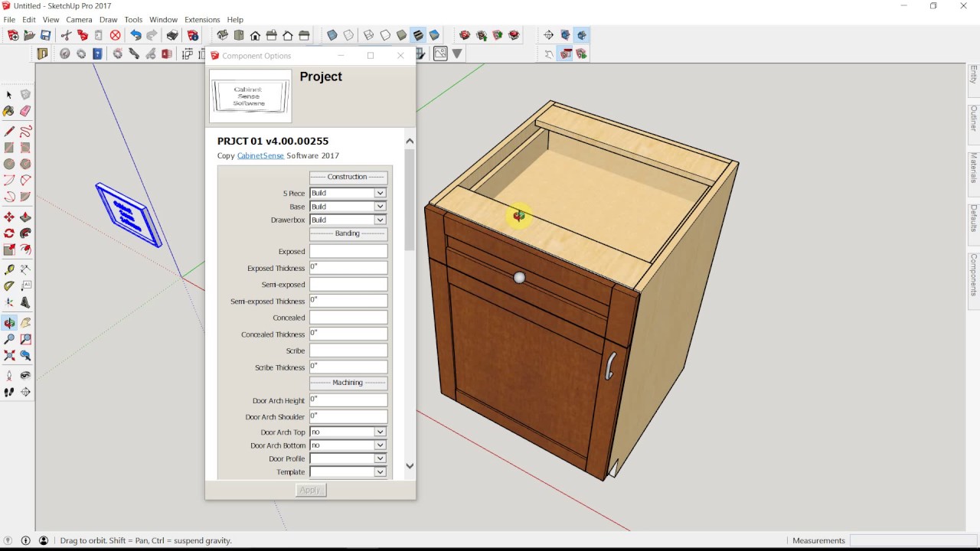Activate the Pan hand tool
The image size is (980, 551).
25,323
